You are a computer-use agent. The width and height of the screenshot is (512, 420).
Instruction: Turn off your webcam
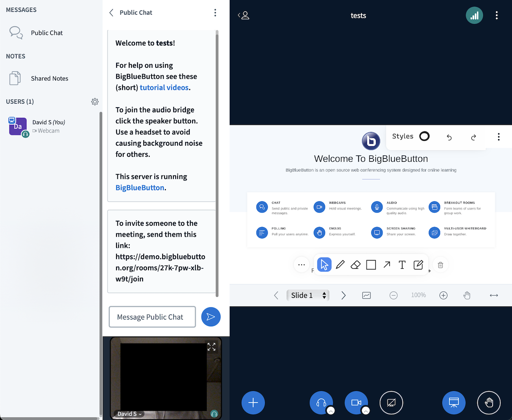click(x=356, y=402)
